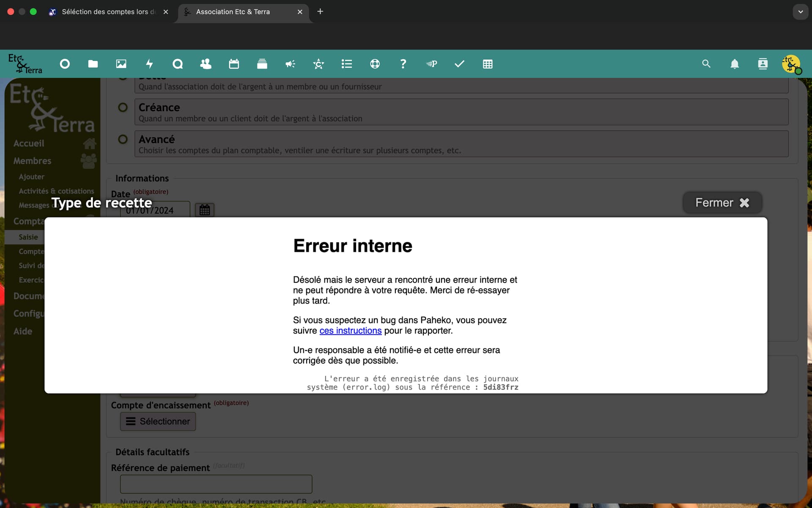Select the Créance radio button
812x508 pixels.
click(x=123, y=108)
